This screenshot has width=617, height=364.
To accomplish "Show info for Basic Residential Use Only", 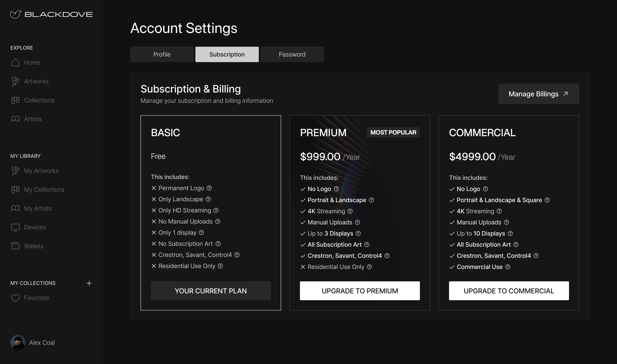I will pos(220,266).
